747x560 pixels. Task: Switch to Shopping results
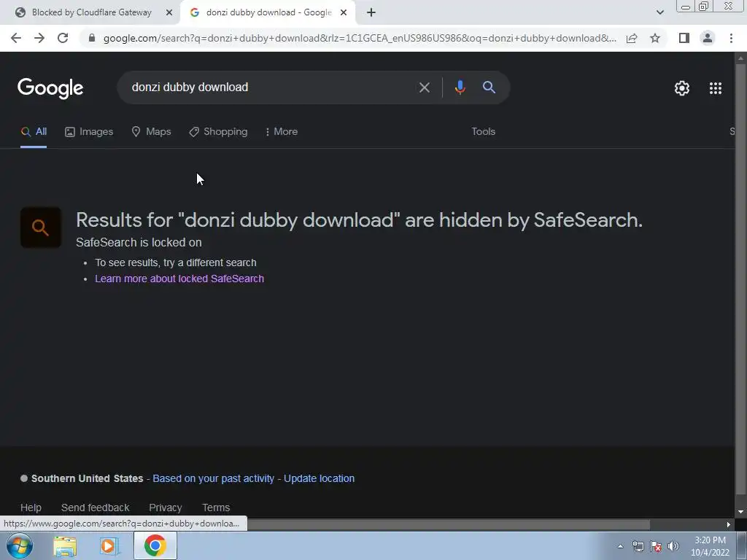[218, 132]
